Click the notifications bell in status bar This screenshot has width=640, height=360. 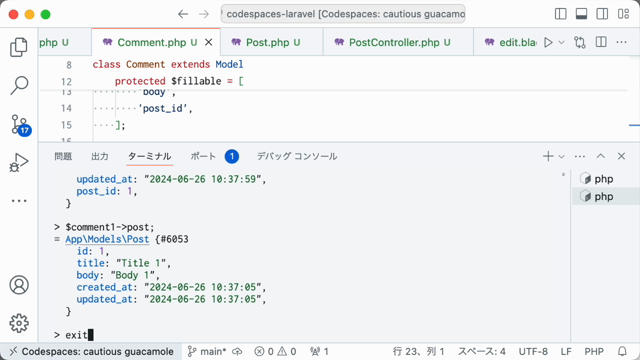[x=622, y=351]
